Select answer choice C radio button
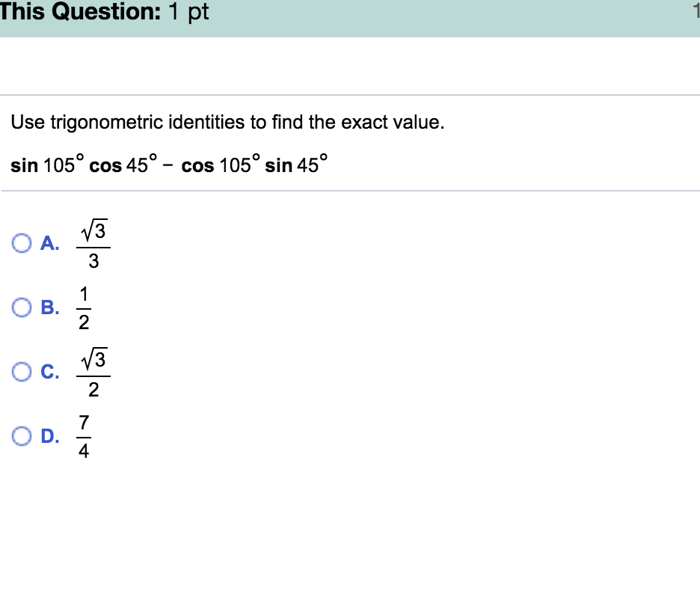Screen dimensions: 700x594 (x=22, y=371)
